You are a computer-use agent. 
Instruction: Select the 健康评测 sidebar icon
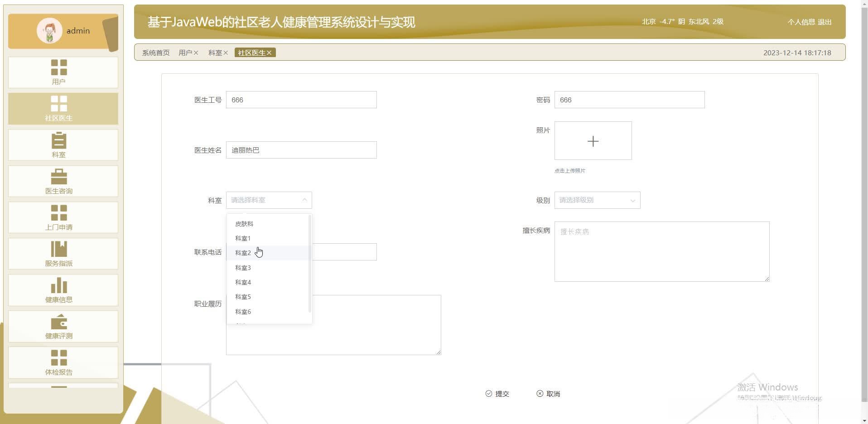click(63, 326)
